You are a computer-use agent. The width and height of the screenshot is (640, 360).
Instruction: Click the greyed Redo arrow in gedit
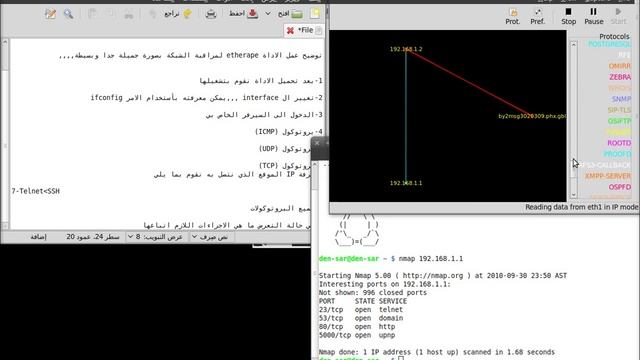coord(153,14)
